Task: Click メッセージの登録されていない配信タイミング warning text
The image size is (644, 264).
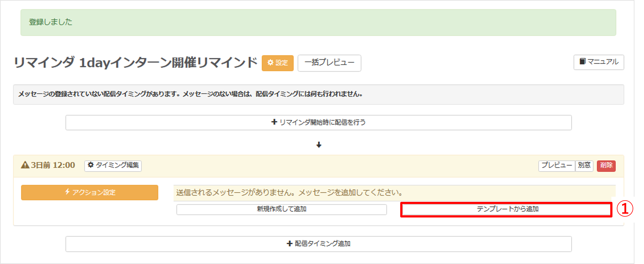Action: pyautogui.click(x=190, y=94)
